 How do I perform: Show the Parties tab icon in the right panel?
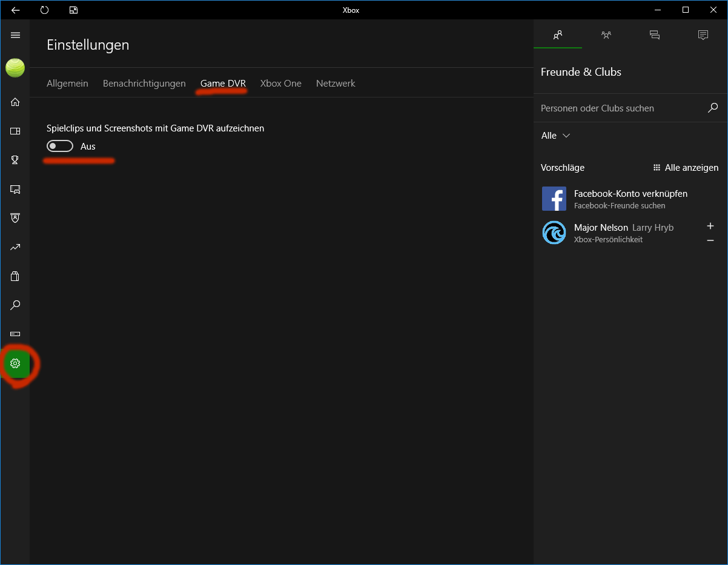pyautogui.click(x=606, y=35)
